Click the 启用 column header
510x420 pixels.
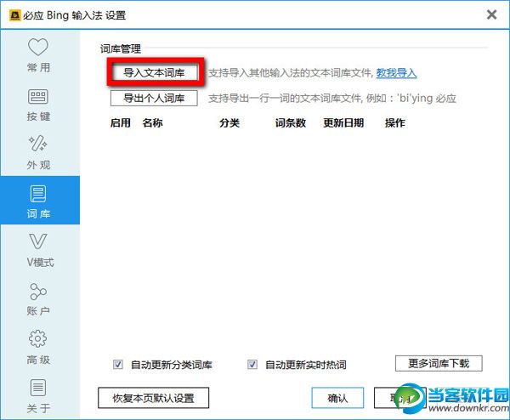(121, 123)
